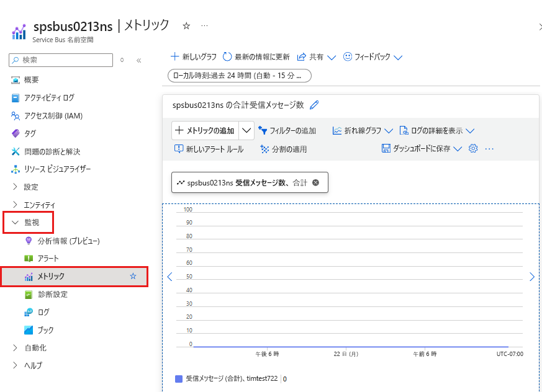
Task: Open ブック under 監視
Action: coord(39,330)
